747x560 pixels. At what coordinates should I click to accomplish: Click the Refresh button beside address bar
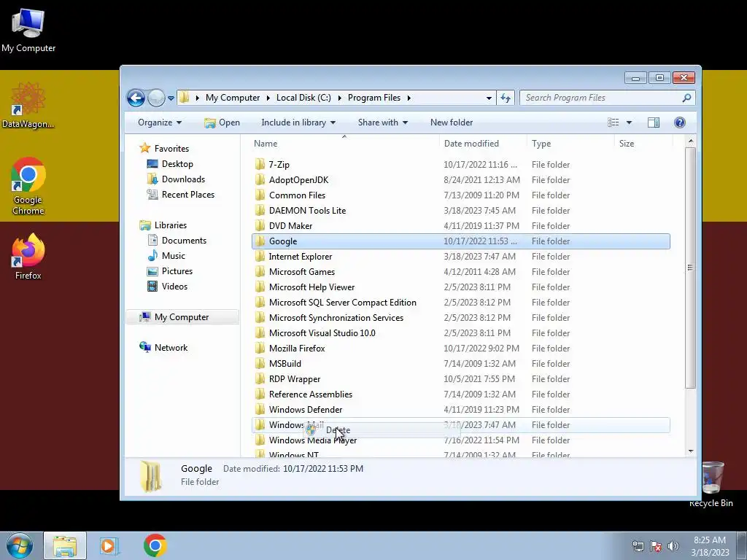(506, 98)
